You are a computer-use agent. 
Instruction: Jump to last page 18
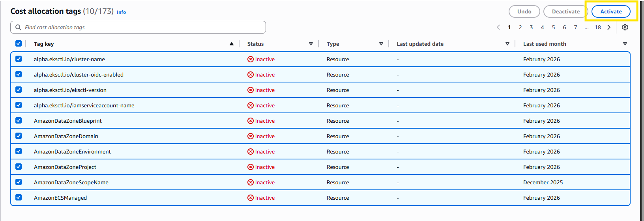click(598, 27)
